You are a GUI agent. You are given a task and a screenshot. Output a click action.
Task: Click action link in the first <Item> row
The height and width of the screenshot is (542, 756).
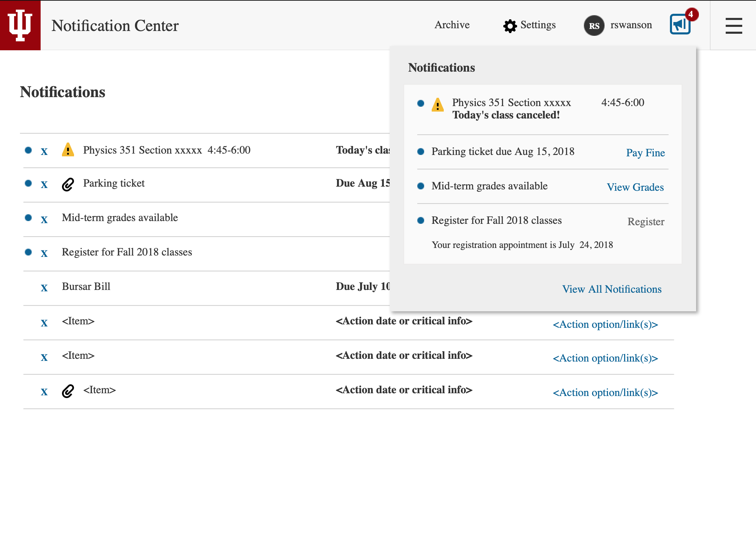click(x=605, y=324)
